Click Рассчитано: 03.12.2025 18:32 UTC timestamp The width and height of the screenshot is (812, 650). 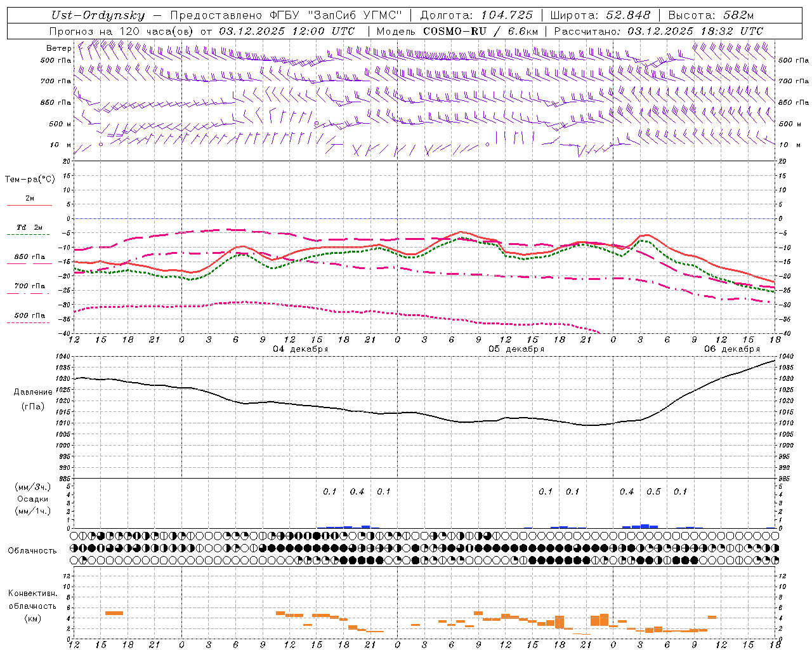[x=658, y=31]
